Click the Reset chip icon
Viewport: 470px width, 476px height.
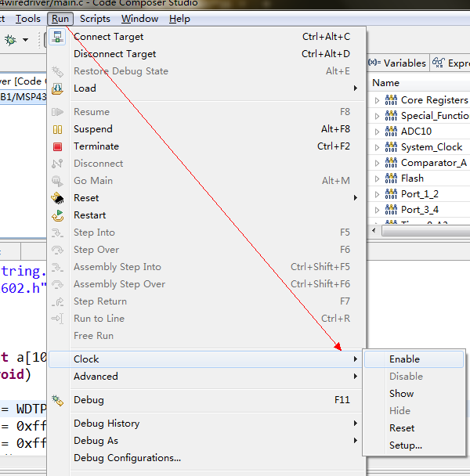point(57,198)
